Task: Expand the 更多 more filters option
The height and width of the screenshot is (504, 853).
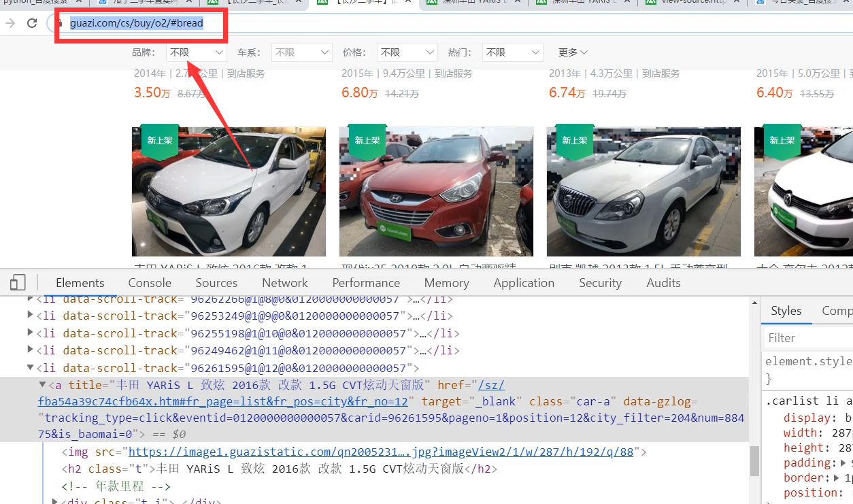Action: (x=573, y=52)
